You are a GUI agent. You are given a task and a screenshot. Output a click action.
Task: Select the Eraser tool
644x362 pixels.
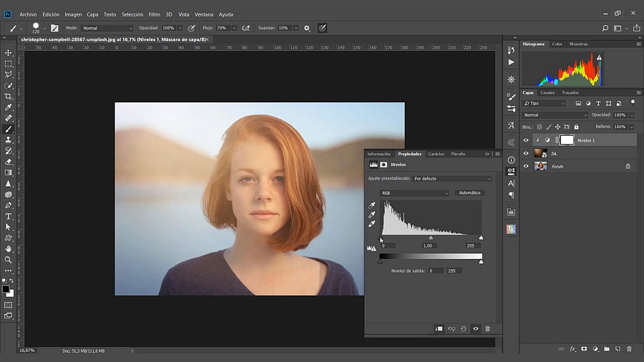point(8,161)
